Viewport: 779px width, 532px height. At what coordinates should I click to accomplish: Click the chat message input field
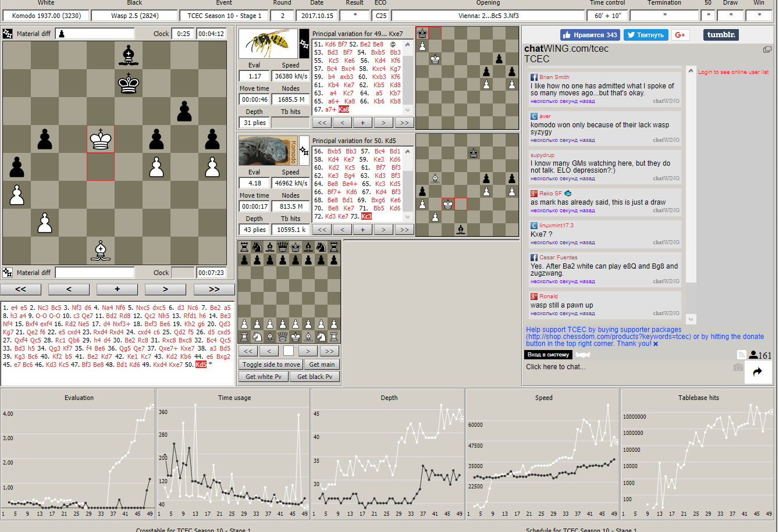click(627, 367)
